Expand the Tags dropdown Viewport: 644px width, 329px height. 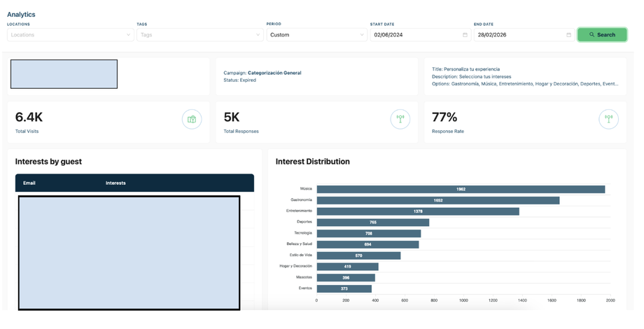[200, 35]
